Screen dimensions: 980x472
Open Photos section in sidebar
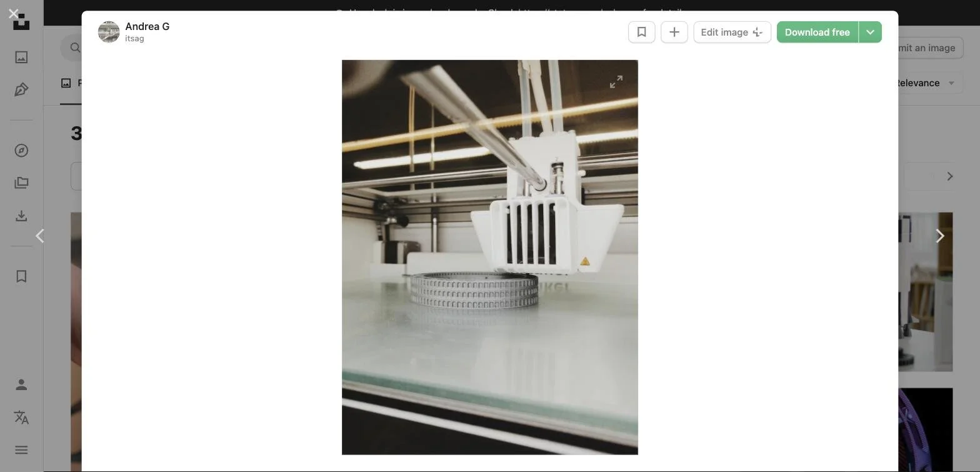coord(21,57)
